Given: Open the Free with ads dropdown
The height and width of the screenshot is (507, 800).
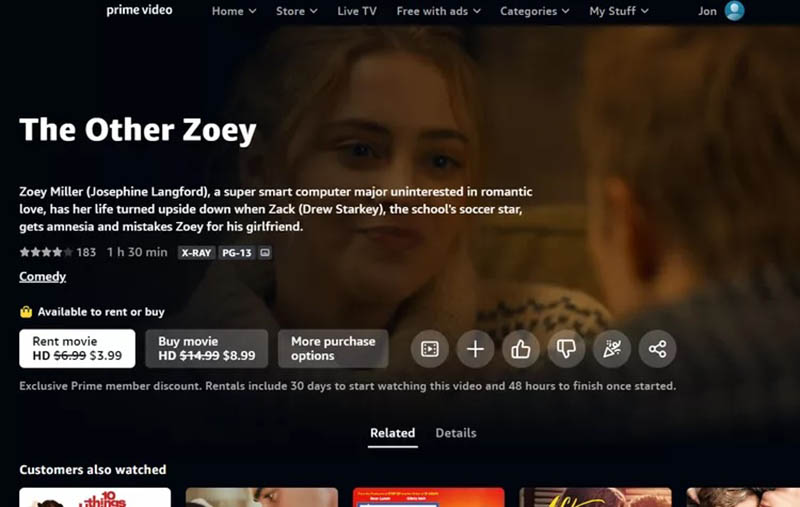Looking at the screenshot, I should pos(438,11).
